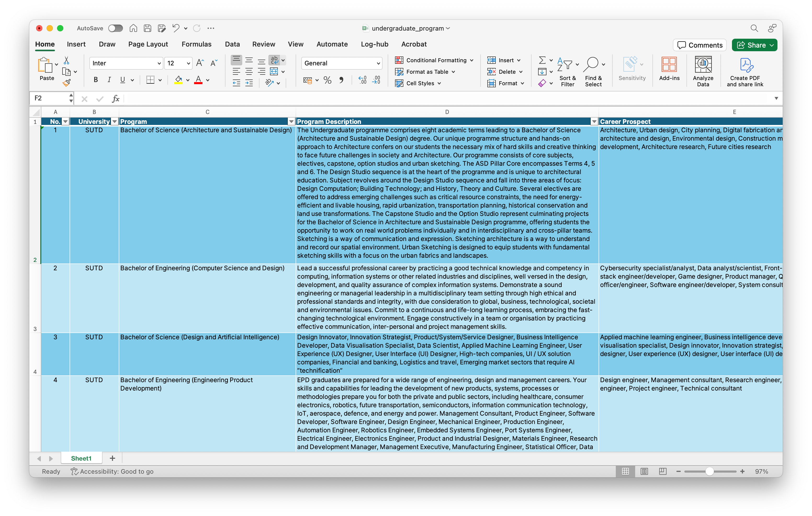
Task: Toggle the AutoSave switch
Action: pos(115,28)
